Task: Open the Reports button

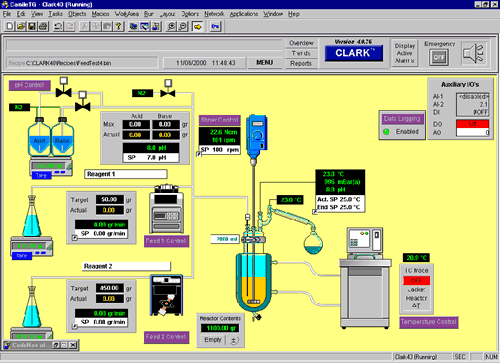Action: tap(301, 63)
